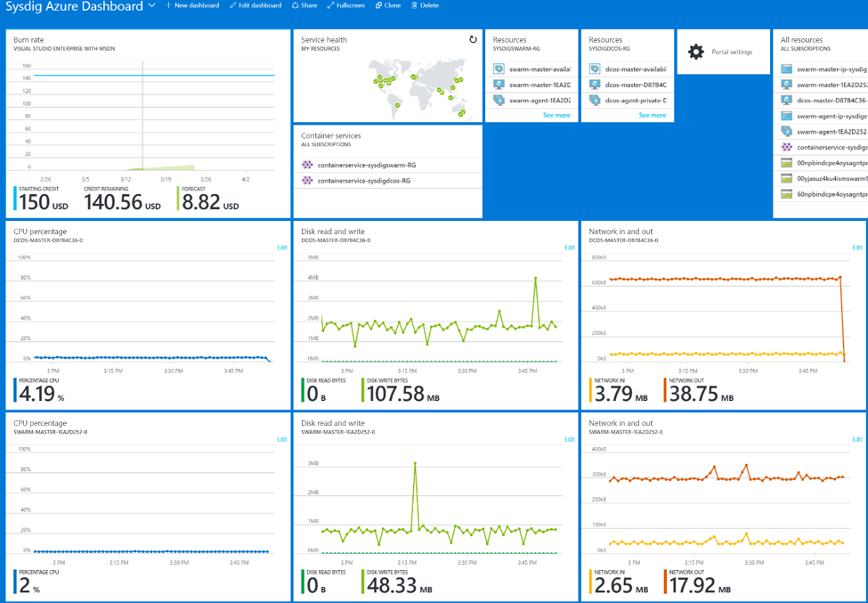Click 38.75 MB network out value
The image size is (868, 603).
[x=702, y=395]
